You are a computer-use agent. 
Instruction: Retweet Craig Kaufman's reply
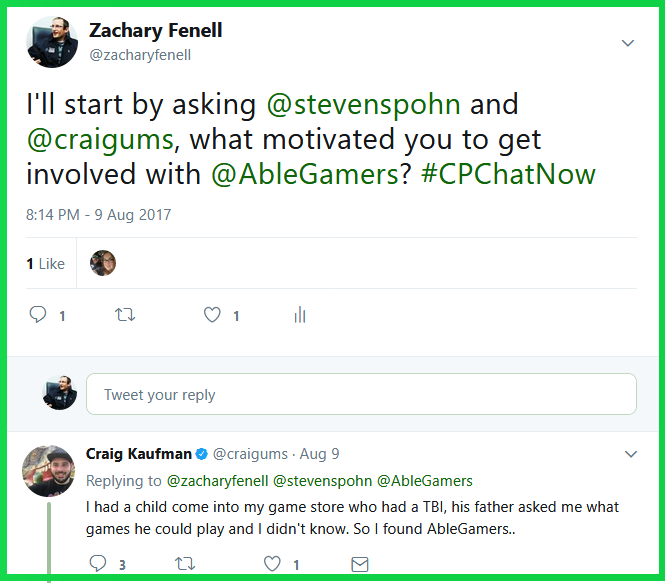(185, 564)
